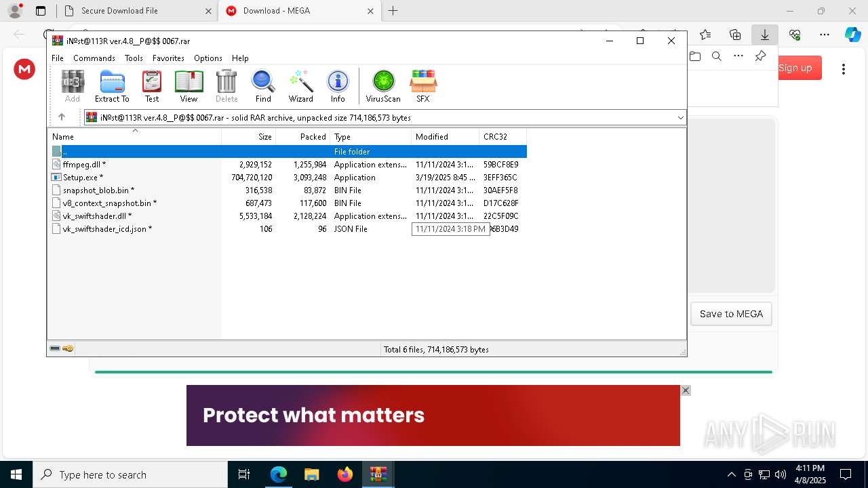
Task: Select the parent folder '..' row
Action: [288, 151]
